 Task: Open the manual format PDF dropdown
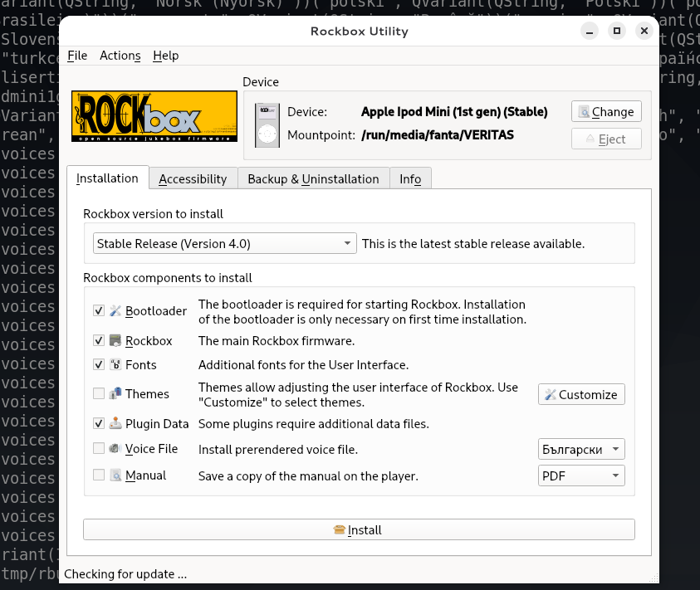(x=581, y=476)
